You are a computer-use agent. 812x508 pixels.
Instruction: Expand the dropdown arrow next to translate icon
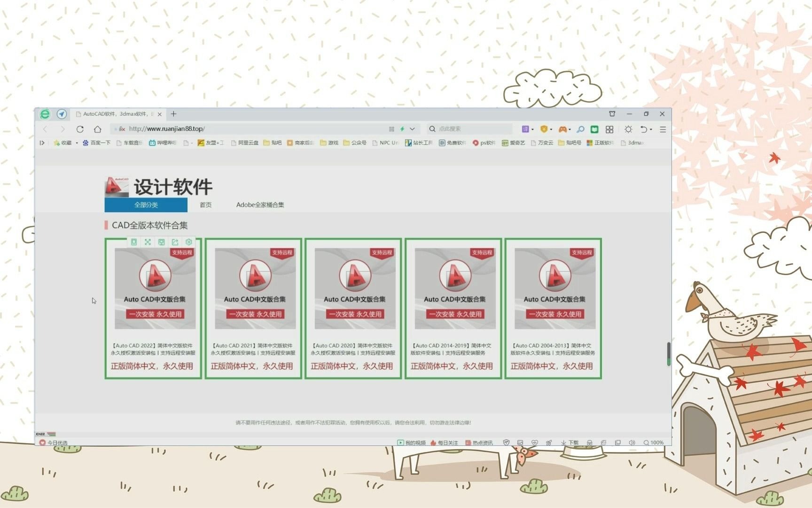[x=532, y=129]
